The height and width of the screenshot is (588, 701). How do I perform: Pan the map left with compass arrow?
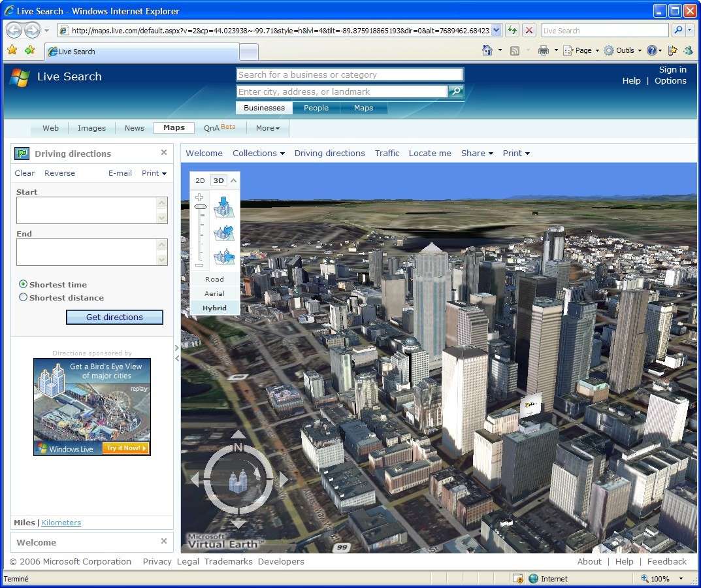(195, 480)
